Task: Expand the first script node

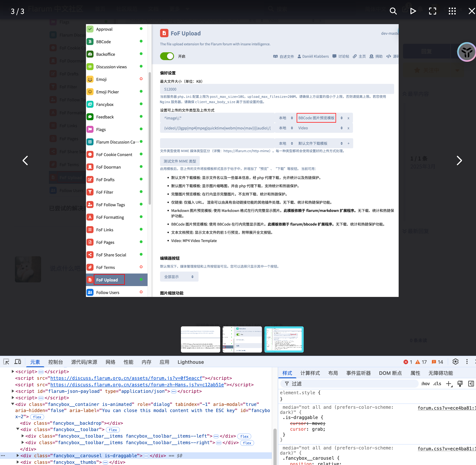Action: [13, 372]
